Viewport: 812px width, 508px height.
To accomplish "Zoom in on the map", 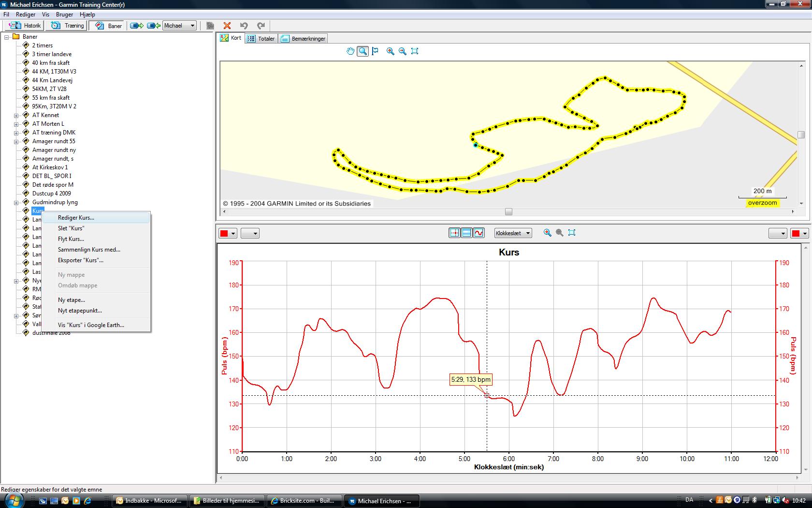I will pos(390,51).
